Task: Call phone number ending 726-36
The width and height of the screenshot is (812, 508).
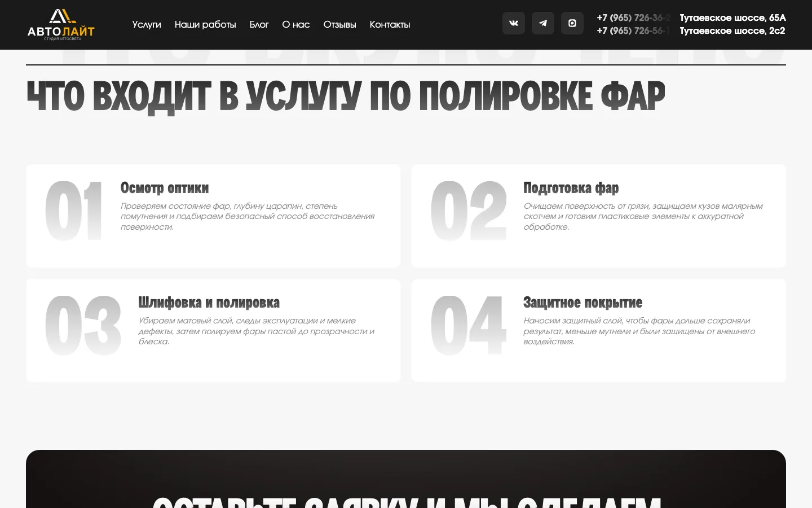Action: [634, 17]
